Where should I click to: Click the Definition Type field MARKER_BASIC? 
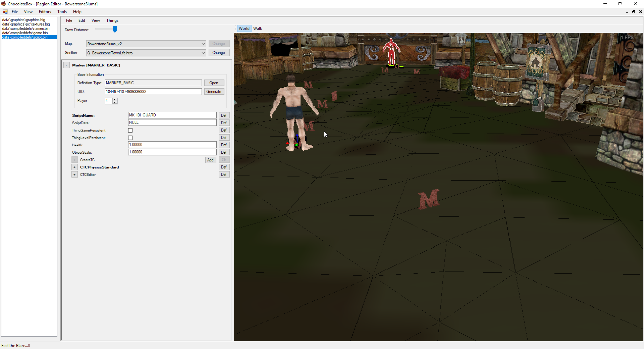pyautogui.click(x=153, y=83)
